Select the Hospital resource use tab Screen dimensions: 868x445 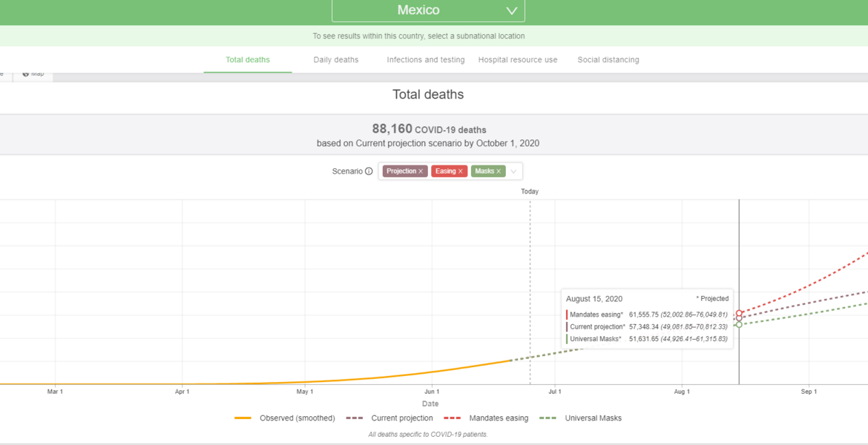pyautogui.click(x=517, y=60)
